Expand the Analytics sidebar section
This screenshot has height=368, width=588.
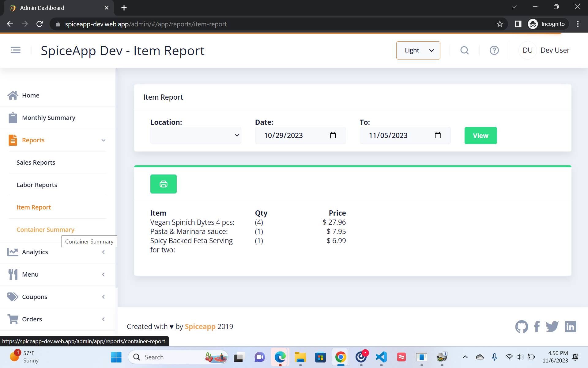click(x=103, y=252)
